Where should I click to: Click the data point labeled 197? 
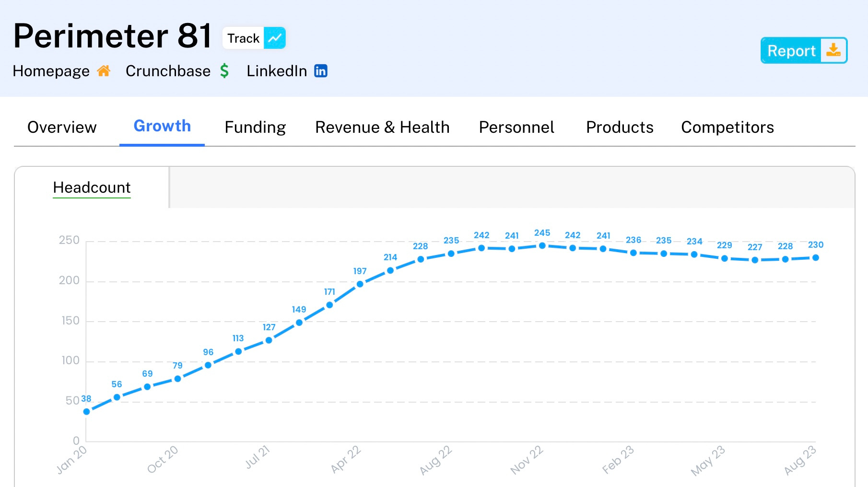coord(360,284)
